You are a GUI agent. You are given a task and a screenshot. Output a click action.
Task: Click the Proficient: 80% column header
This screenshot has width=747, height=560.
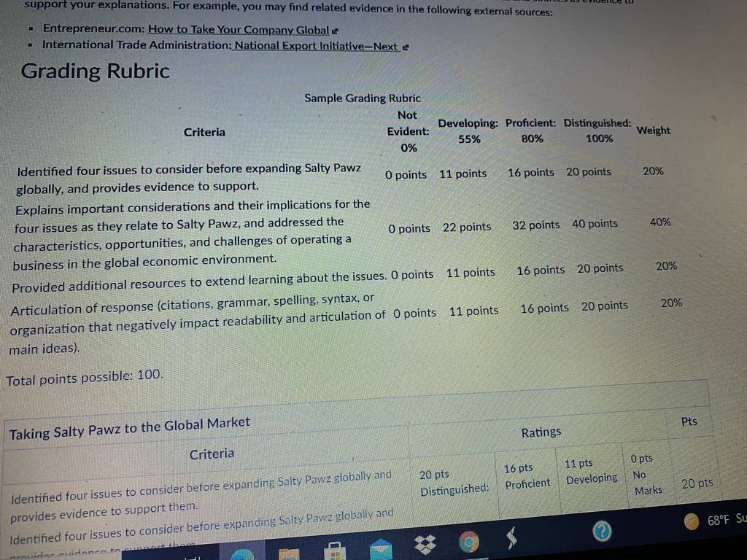point(531,131)
